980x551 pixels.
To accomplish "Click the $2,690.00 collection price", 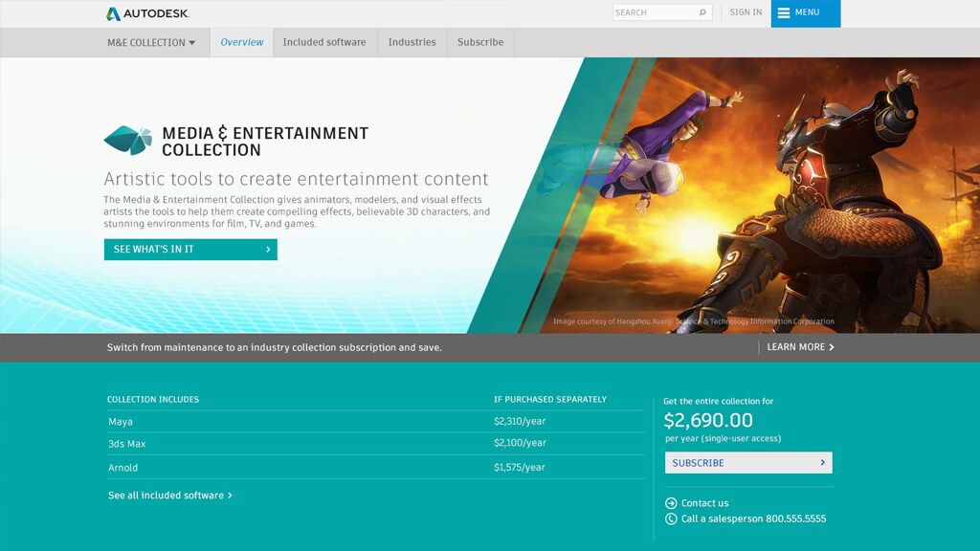I will click(708, 420).
